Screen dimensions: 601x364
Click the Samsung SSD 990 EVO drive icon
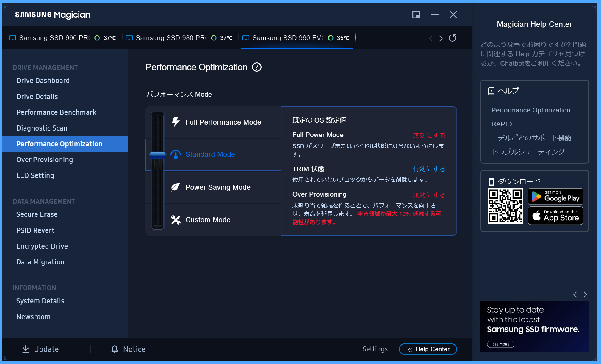pos(246,38)
